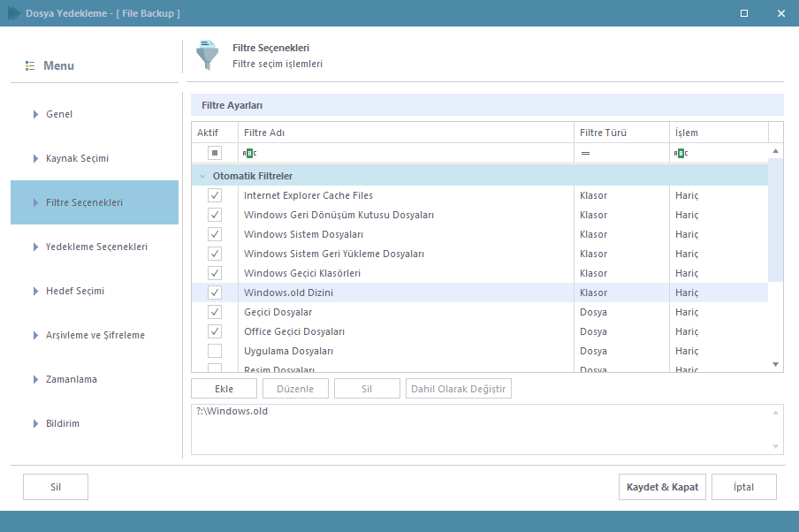This screenshot has width=799, height=532.
Task: Uncheck Internet Explorer Cache Files filter
Action: pos(215,195)
